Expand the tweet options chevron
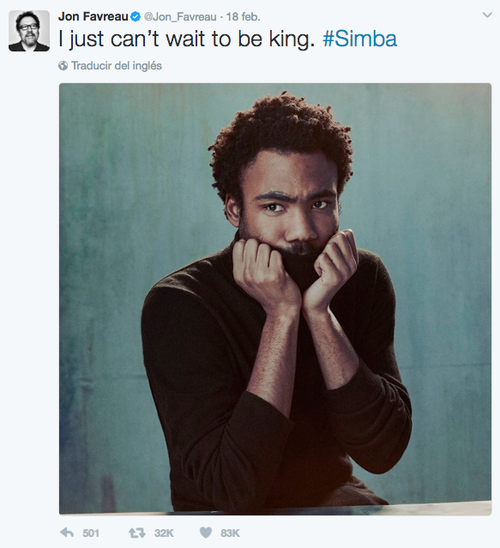500x548 pixels. click(487, 15)
